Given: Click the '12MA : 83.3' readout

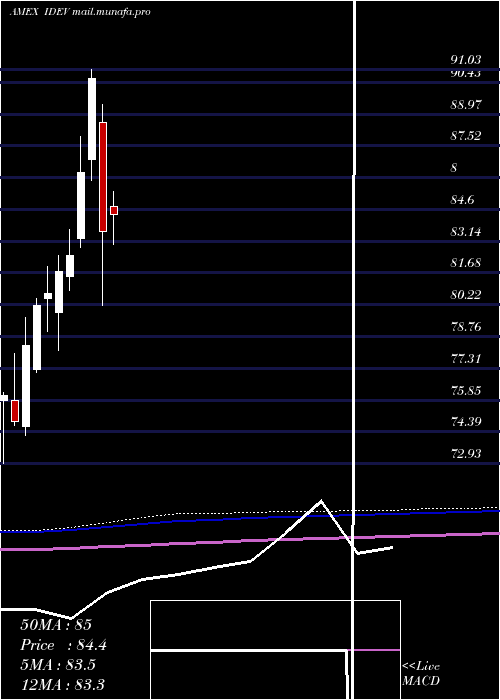Looking at the screenshot, I should 62,685.
